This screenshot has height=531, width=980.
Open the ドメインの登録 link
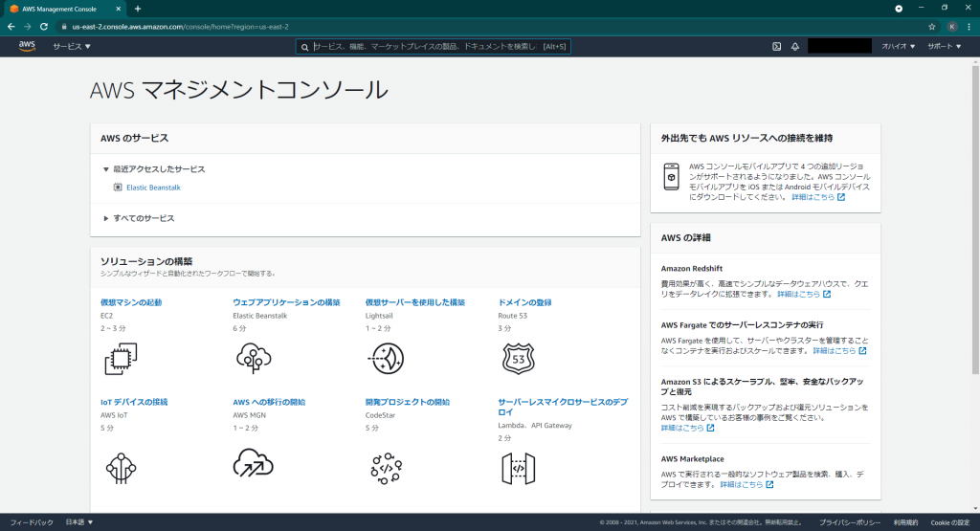(x=524, y=302)
